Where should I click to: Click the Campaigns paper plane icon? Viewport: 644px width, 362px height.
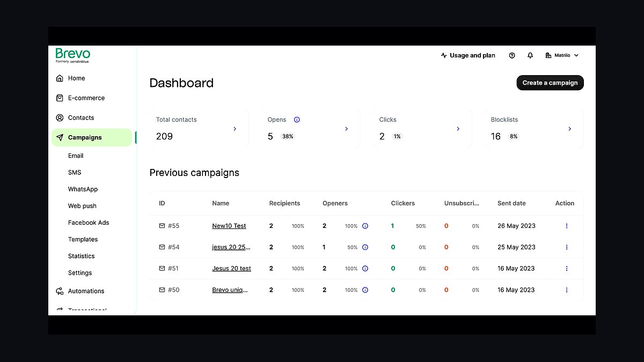(x=60, y=138)
